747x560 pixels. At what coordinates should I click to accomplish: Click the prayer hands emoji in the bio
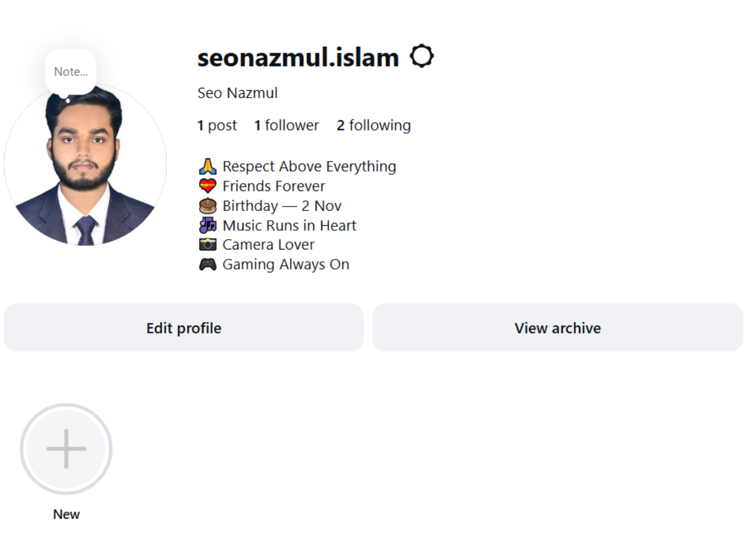click(207, 166)
